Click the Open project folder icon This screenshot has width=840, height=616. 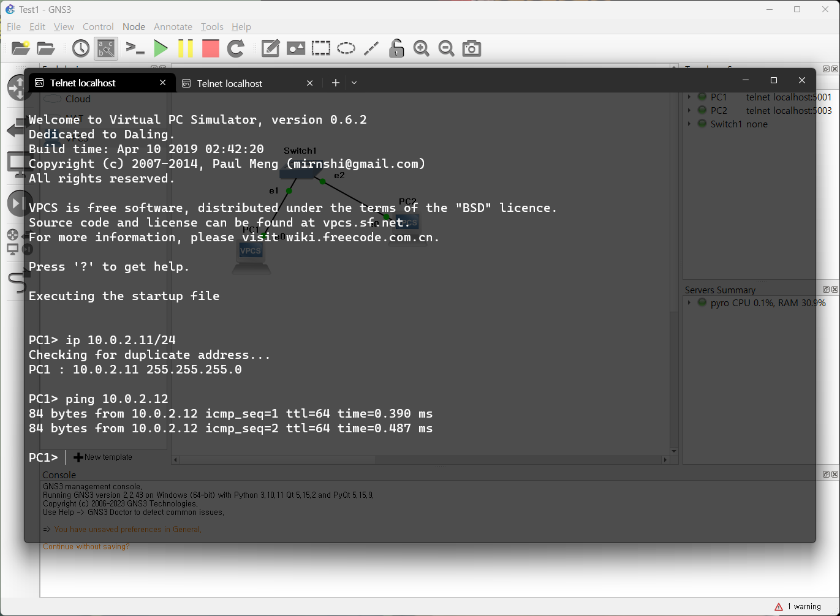(46, 48)
